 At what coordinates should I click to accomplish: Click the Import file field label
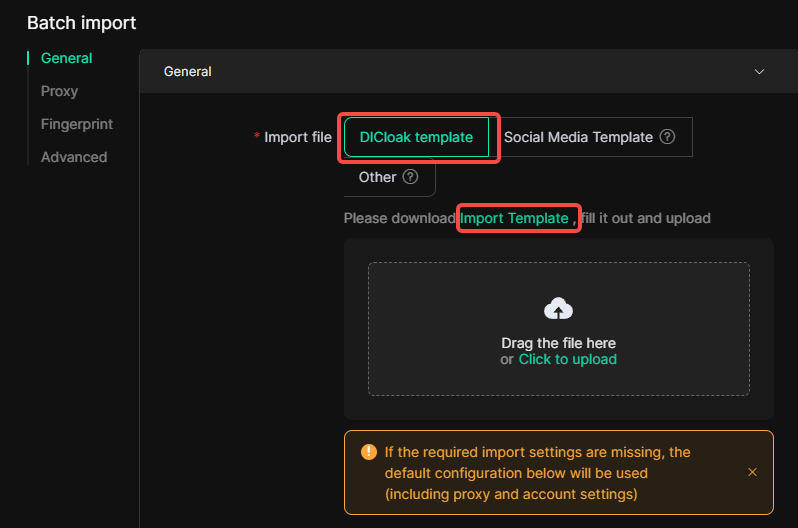pos(297,137)
